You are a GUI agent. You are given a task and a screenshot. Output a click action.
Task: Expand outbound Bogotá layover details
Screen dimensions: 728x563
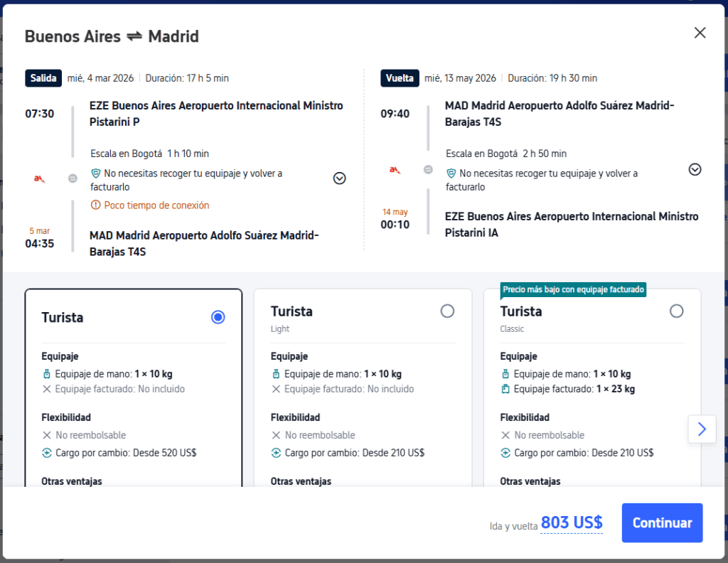(x=340, y=178)
